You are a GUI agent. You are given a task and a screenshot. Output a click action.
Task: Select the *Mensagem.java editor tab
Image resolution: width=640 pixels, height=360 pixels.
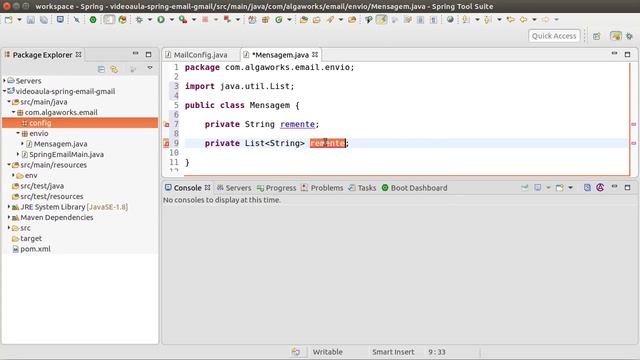tap(280, 55)
